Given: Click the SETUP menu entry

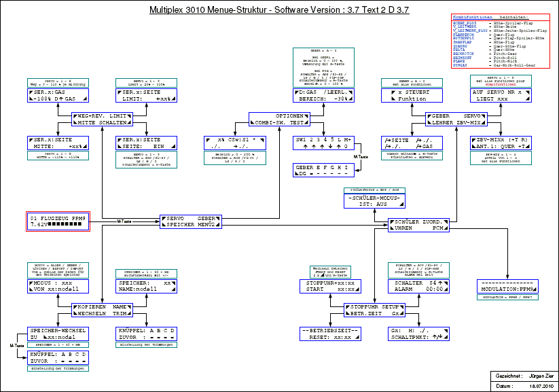Looking at the screenshot, I should tap(390, 307).
